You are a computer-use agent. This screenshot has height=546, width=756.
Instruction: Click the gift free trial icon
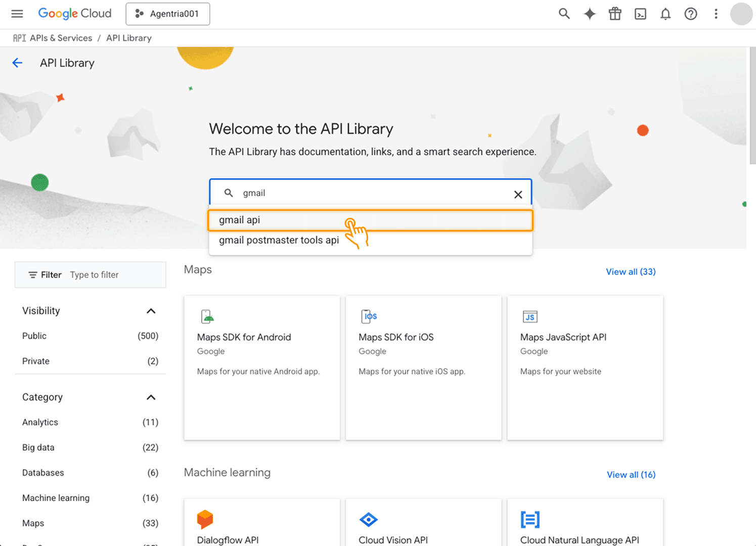pyautogui.click(x=615, y=14)
